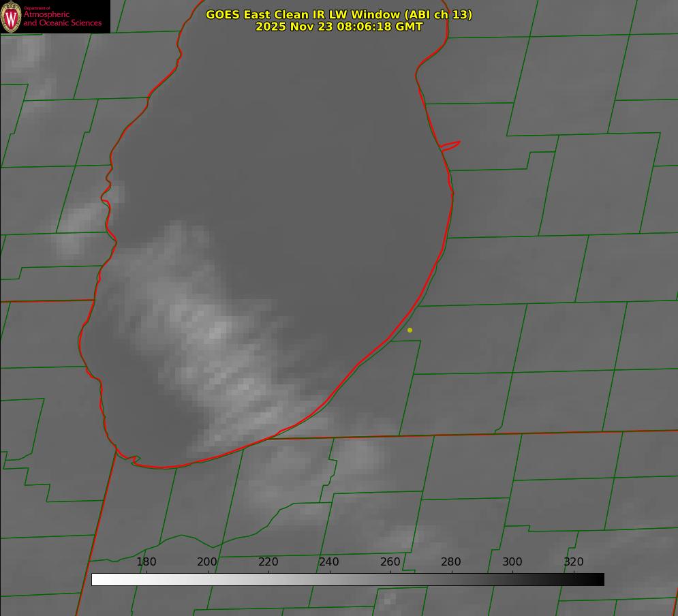
Task: Click the mid-gray center of the temperature colorbar
Action: (348, 579)
